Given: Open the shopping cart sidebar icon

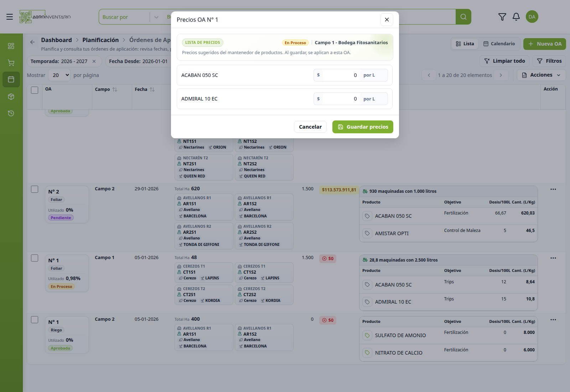Looking at the screenshot, I should [11, 63].
